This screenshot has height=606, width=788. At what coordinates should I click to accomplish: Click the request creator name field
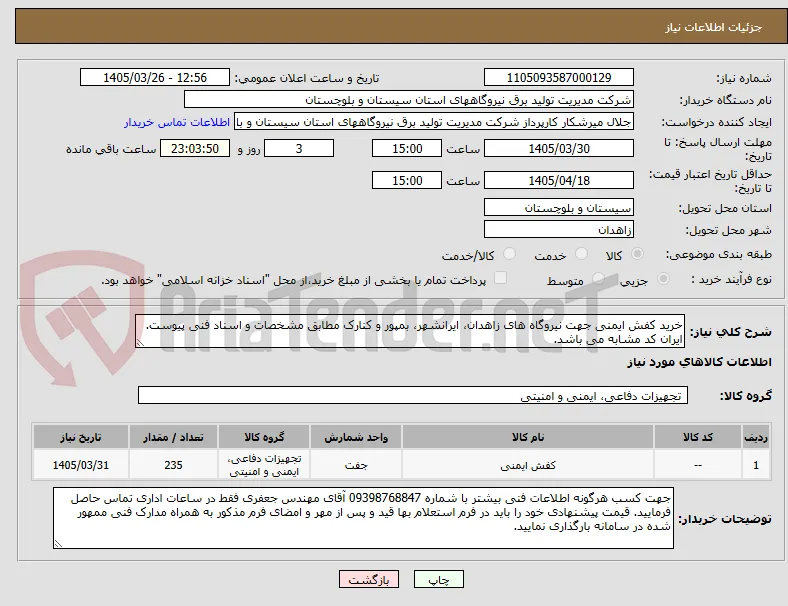(x=434, y=122)
